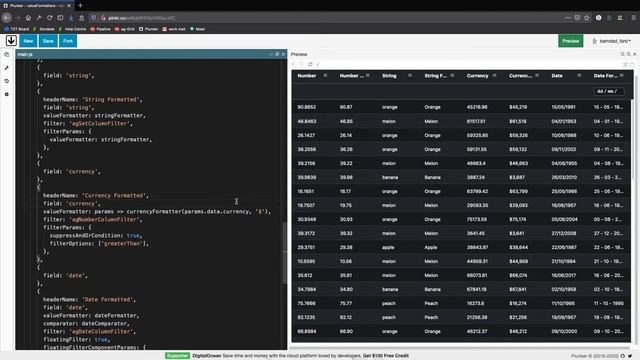Screen dimensions: 640x360
Task: Open Number column menu icon
Action: 325,76
